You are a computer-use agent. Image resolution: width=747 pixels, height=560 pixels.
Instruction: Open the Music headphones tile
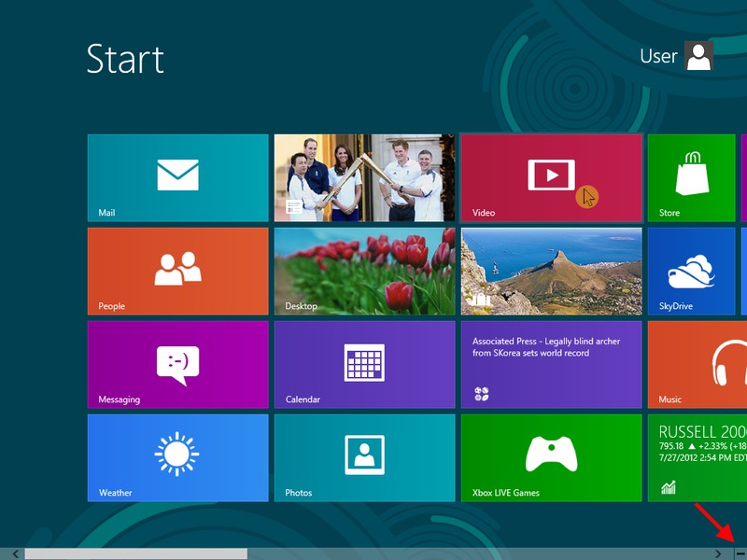(x=697, y=364)
